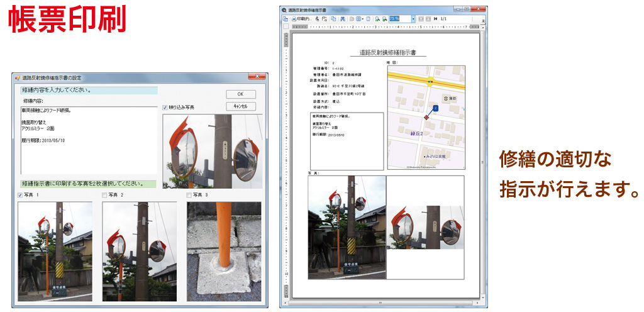Toggle the 映り込み写真 checkbox

[x=165, y=108]
